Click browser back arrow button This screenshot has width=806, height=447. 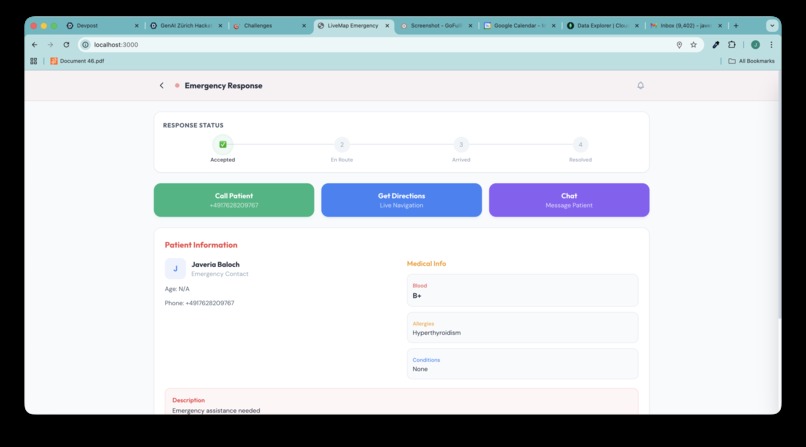click(x=34, y=45)
